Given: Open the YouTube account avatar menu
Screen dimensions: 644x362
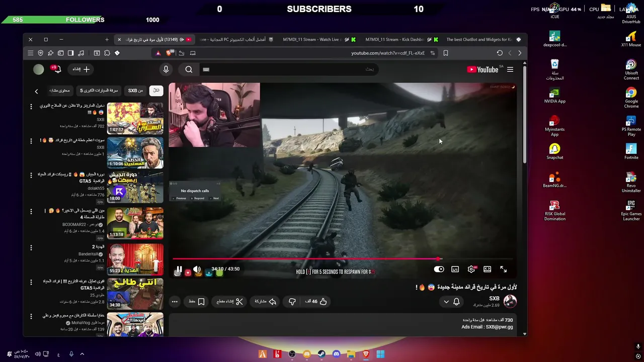Looking at the screenshot, I should pyautogui.click(x=39, y=69).
